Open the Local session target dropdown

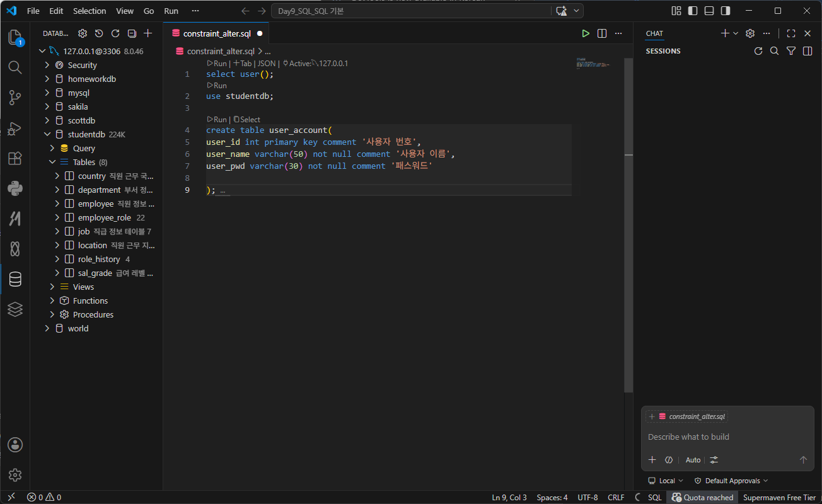(x=666, y=481)
